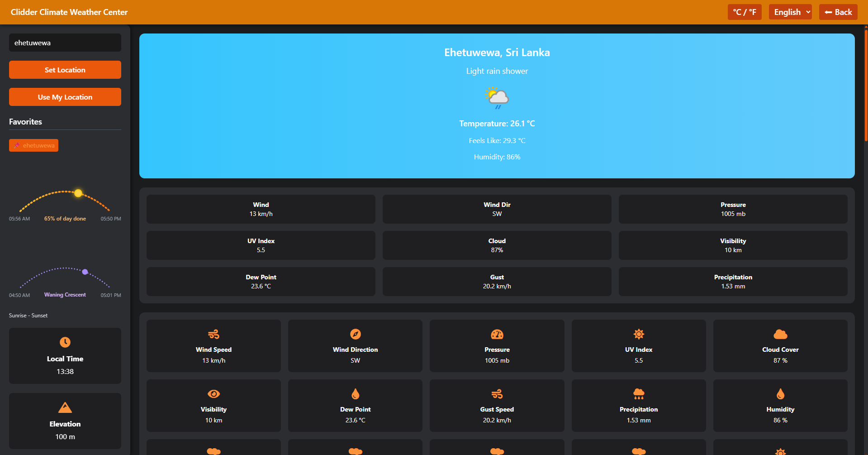Click the Elevation mountain icon
The image size is (868, 455).
point(65,407)
